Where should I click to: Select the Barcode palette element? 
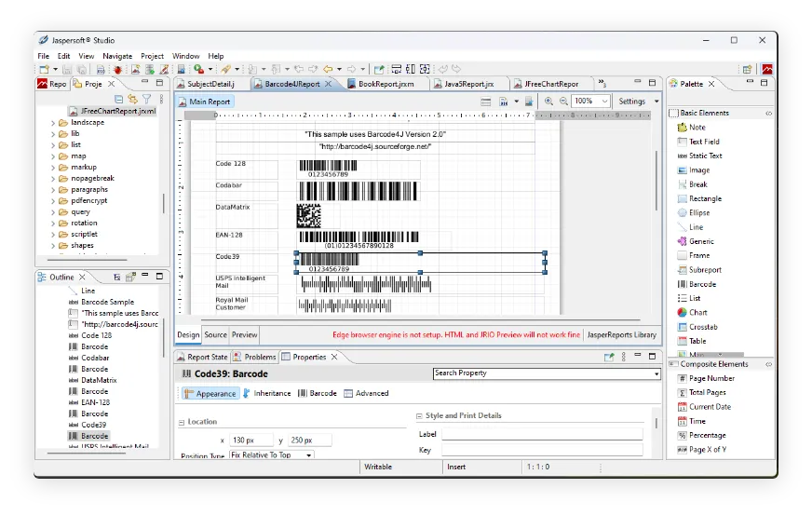(x=697, y=284)
